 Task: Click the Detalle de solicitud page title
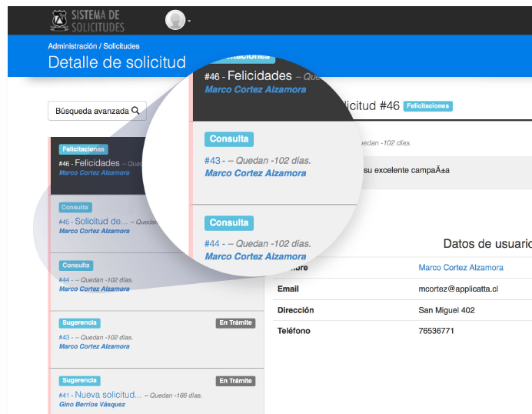pyautogui.click(x=117, y=62)
